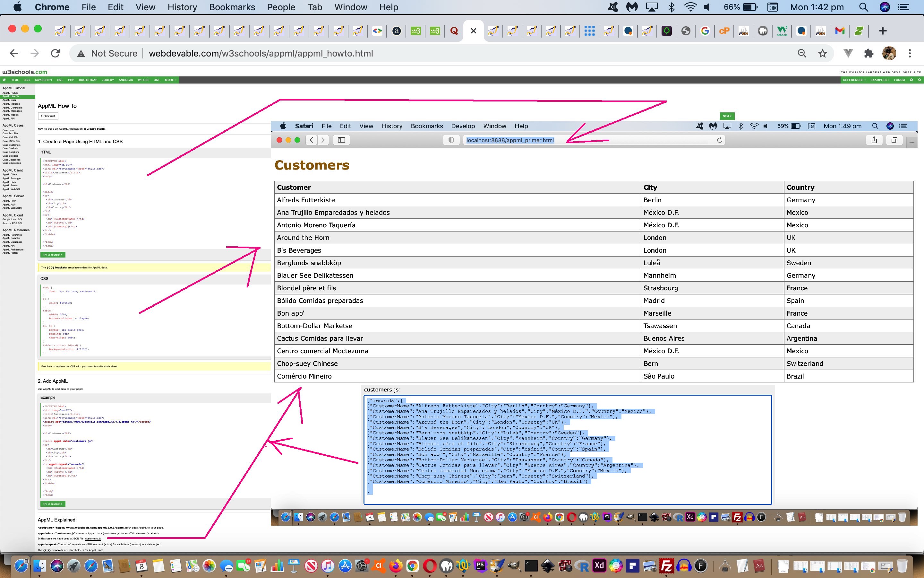The width and height of the screenshot is (924, 578).
Task: Open HTML in the w3schools top navbar
Action: pyautogui.click(x=14, y=80)
